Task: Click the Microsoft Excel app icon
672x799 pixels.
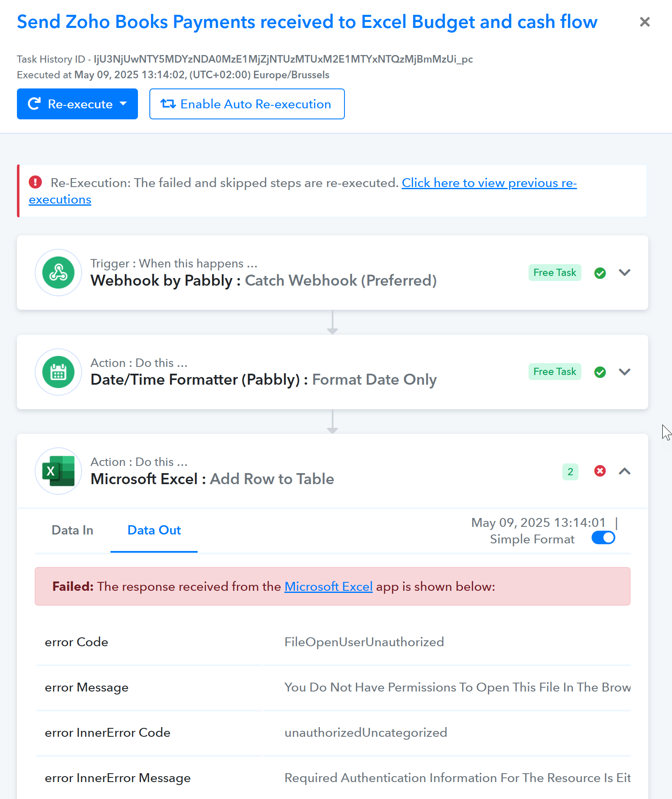Action: pos(58,471)
